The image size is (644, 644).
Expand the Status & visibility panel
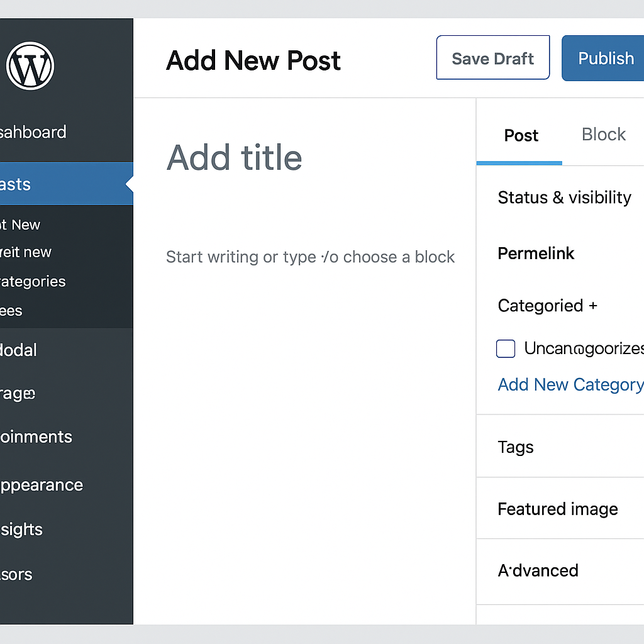pyautogui.click(x=564, y=197)
